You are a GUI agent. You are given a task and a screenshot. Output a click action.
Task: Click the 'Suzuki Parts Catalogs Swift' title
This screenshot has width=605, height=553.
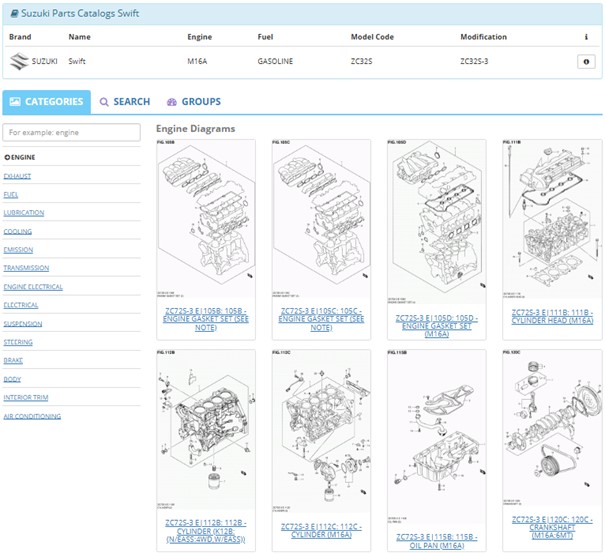[x=80, y=14]
